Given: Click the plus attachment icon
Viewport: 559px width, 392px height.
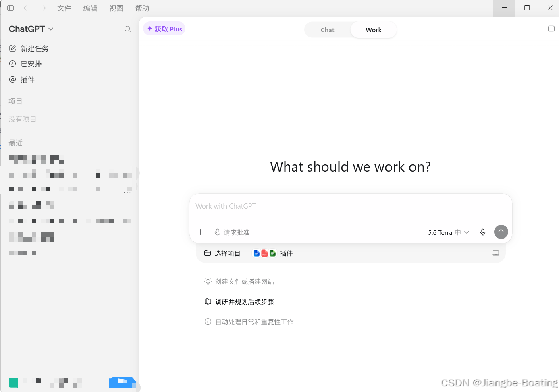Looking at the screenshot, I should pyautogui.click(x=200, y=232).
